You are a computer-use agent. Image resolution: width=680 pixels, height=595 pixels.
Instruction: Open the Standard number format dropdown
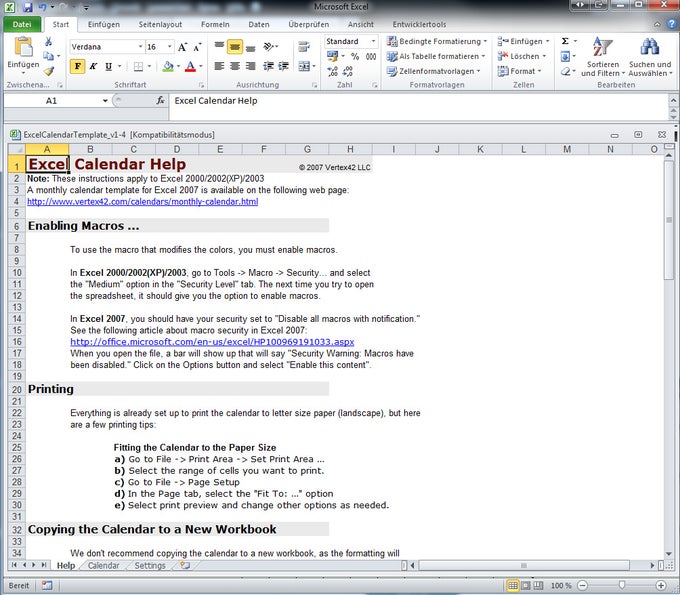[x=373, y=41]
